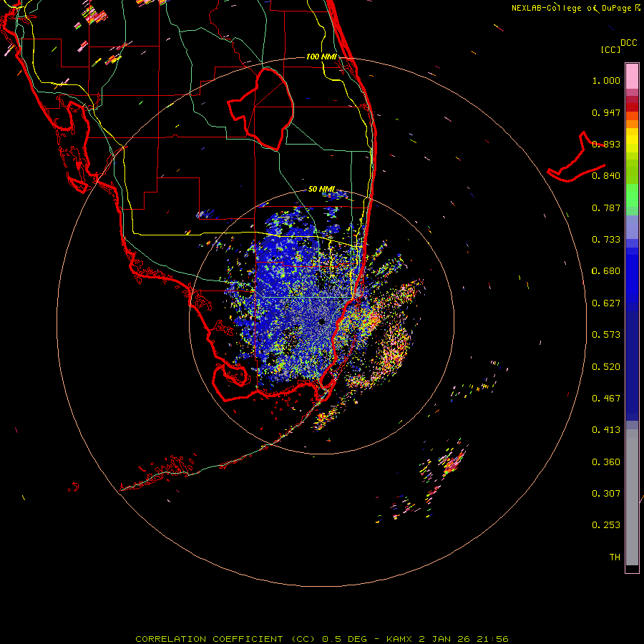Click the 0.787 color scale label
The width and height of the screenshot is (644, 644).
[x=606, y=208]
